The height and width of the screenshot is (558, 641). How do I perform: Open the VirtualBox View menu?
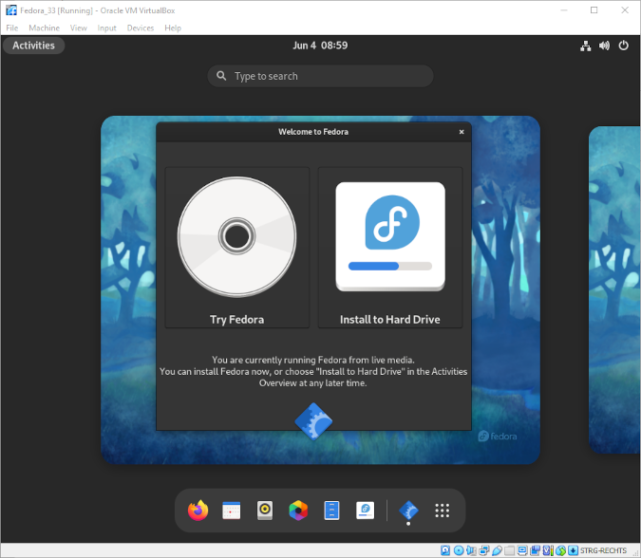(x=78, y=28)
